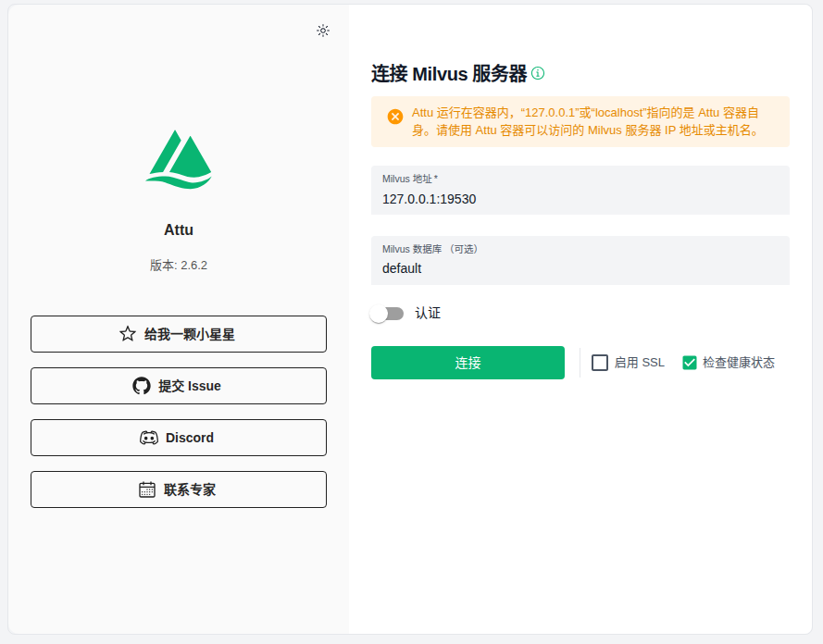The height and width of the screenshot is (644, 823).
Task: Click the 给我一颗小星星 button label
Action: point(190,334)
